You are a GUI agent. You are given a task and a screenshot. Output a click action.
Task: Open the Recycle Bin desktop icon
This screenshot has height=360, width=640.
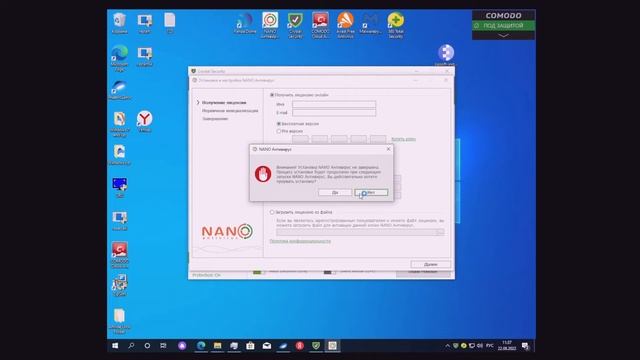(x=119, y=22)
